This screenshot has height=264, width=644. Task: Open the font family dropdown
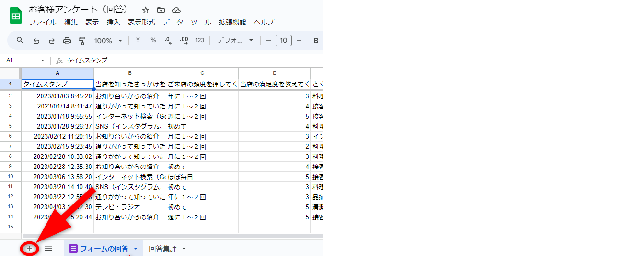(235, 41)
